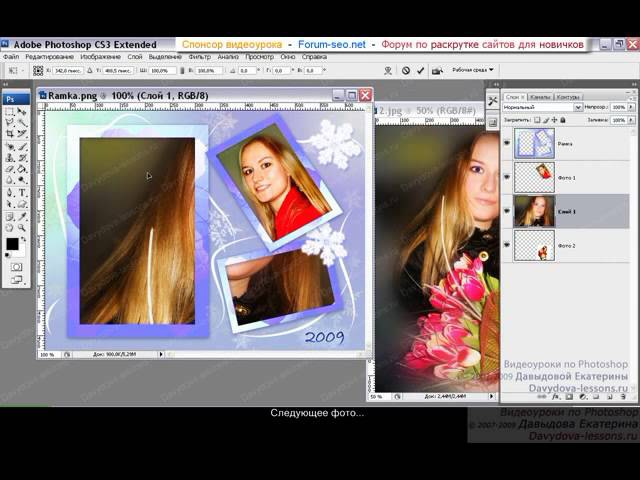Open the Рабочая среда workspace dropdown
Screen dimensions: 640x480
pos(473,70)
